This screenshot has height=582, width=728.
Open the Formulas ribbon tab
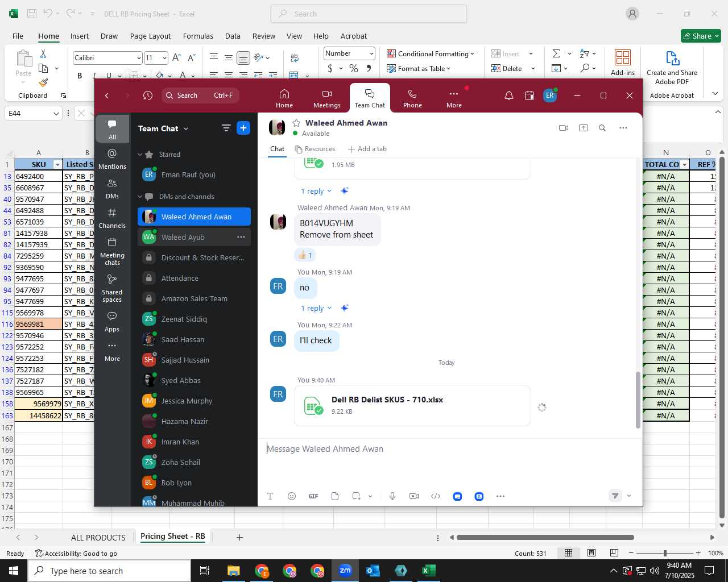tap(198, 36)
